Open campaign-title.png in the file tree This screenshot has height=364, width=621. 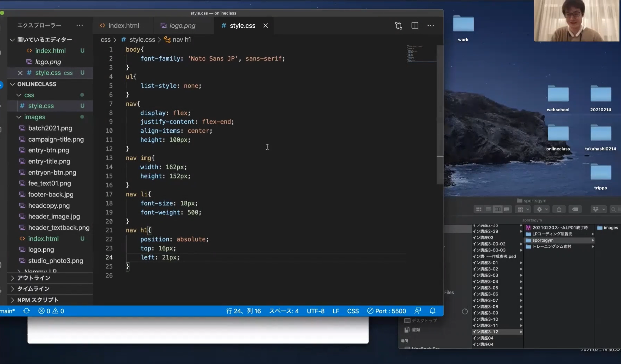click(x=56, y=139)
